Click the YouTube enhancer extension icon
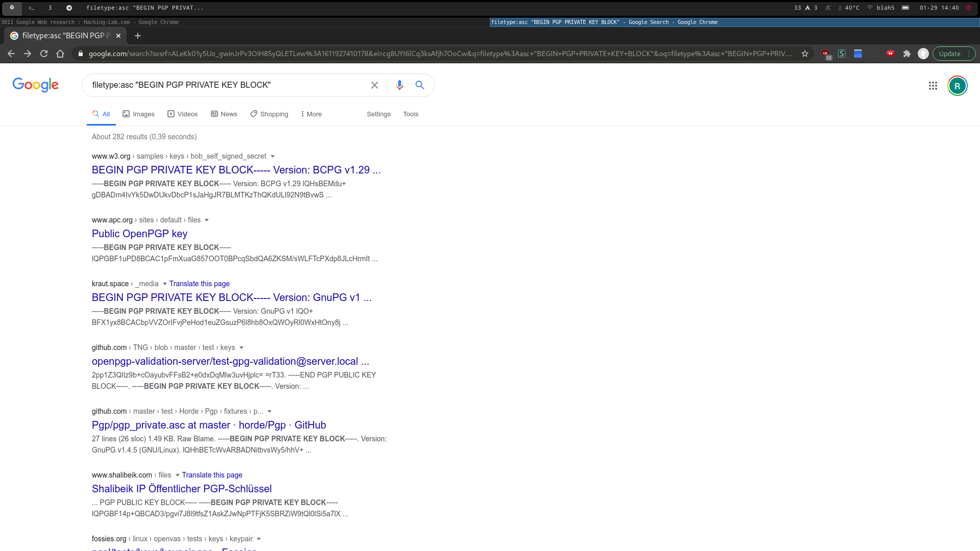This screenshot has width=980, height=551. click(x=891, y=53)
